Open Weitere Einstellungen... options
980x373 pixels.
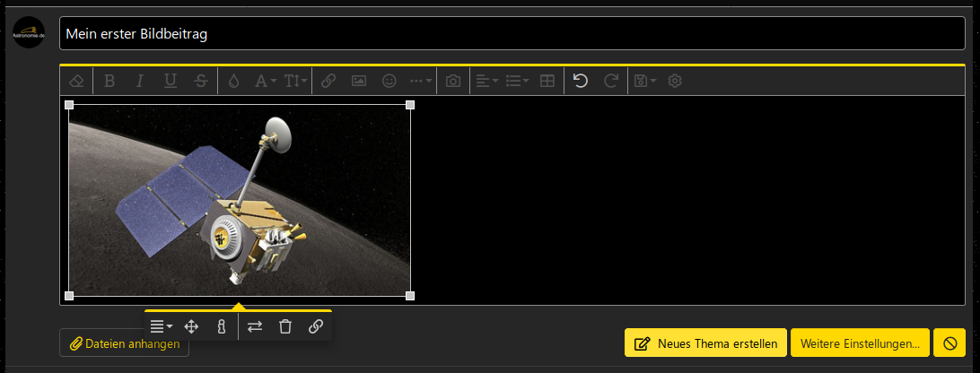tap(860, 343)
